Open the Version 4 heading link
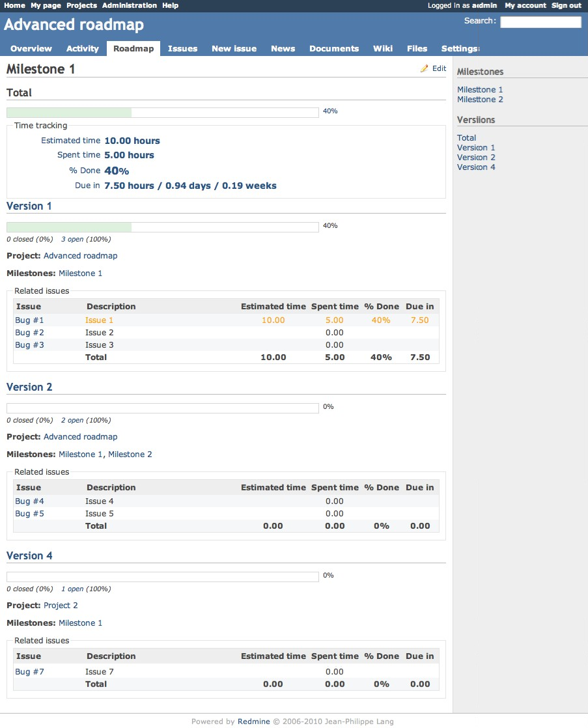588x728 pixels. 29,555
